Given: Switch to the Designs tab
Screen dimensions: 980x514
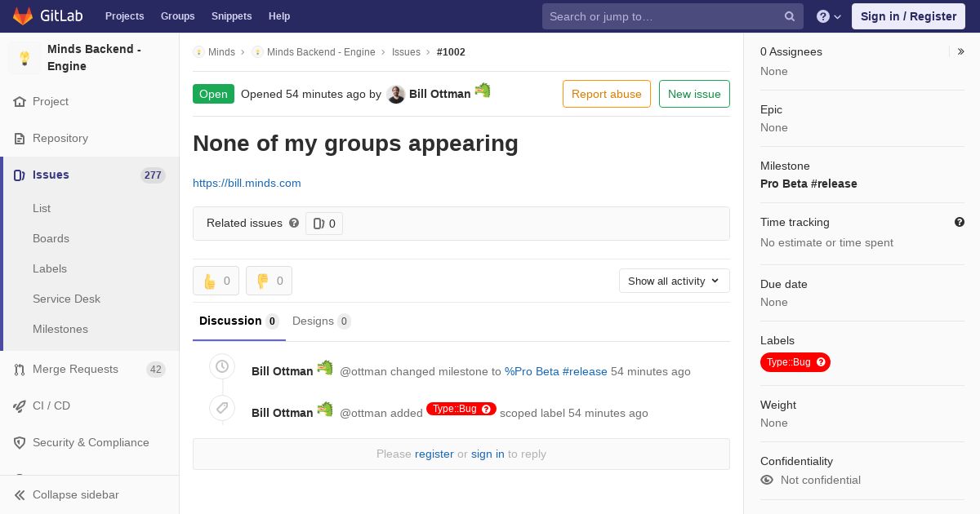Looking at the screenshot, I should pos(322,321).
